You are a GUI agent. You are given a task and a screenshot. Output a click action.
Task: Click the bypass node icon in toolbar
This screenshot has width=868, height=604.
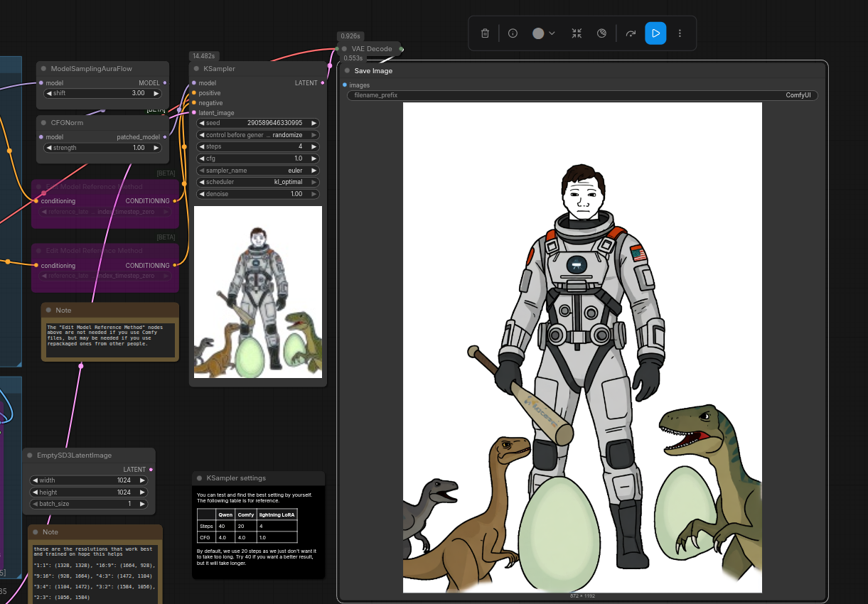(601, 33)
